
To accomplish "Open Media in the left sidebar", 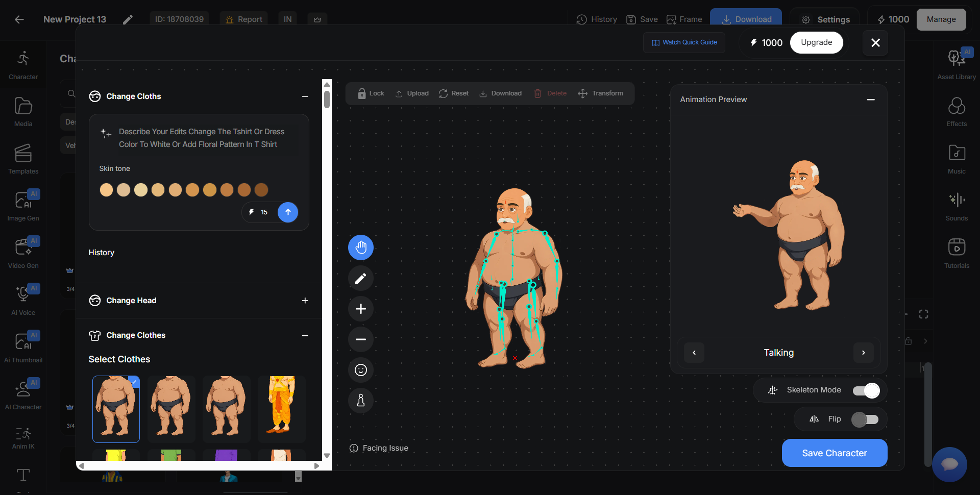I will (23, 112).
